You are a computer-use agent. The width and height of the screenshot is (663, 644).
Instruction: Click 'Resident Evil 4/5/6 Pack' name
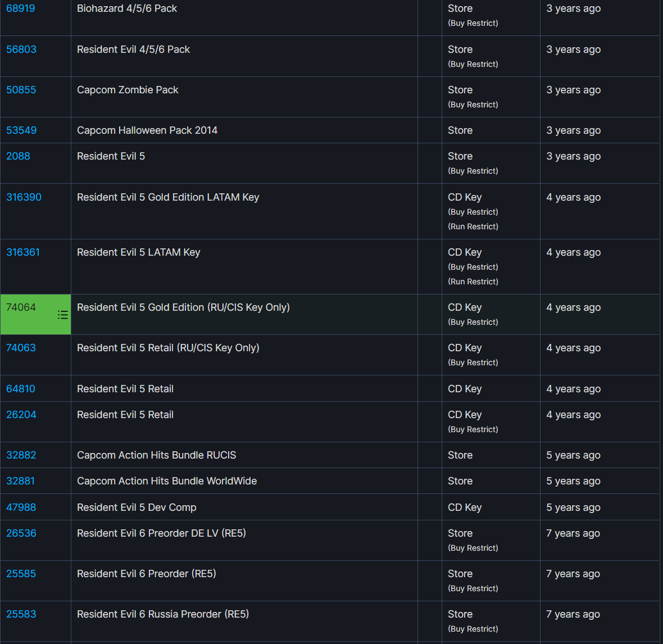point(133,49)
